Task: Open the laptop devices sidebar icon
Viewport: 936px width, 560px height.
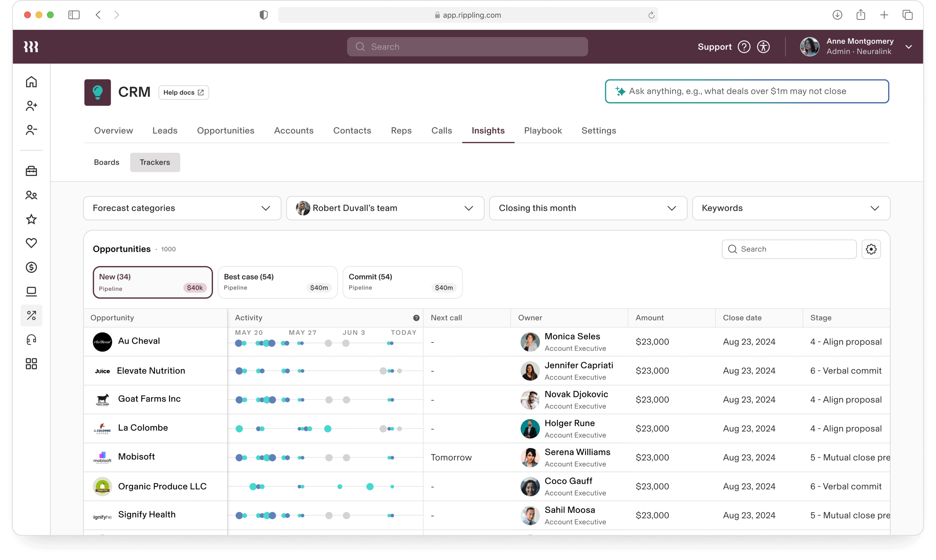Action: [x=31, y=291]
